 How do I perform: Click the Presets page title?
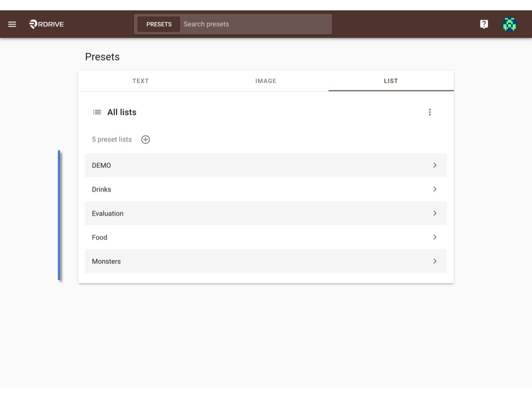point(102,57)
